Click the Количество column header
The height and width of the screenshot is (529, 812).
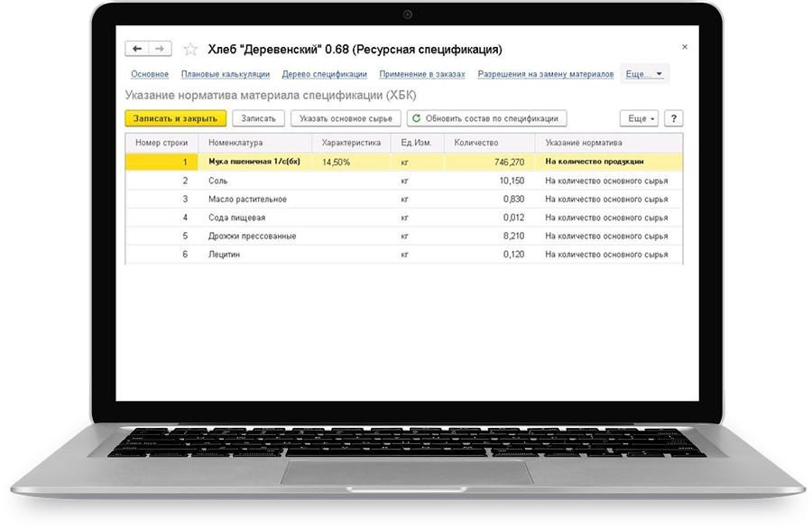pyautogui.click(x=489, y=143)
